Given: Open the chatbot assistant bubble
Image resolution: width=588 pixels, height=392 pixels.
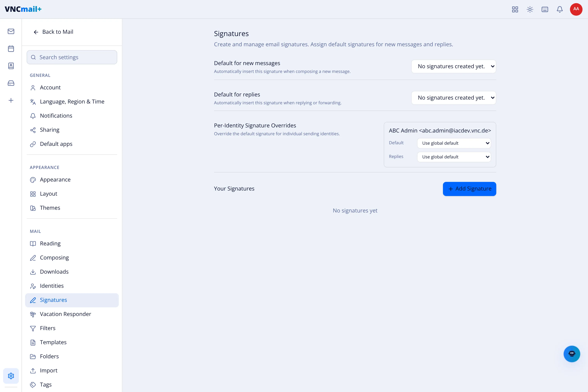Looking at the screenshot, I should click(572, 354).
